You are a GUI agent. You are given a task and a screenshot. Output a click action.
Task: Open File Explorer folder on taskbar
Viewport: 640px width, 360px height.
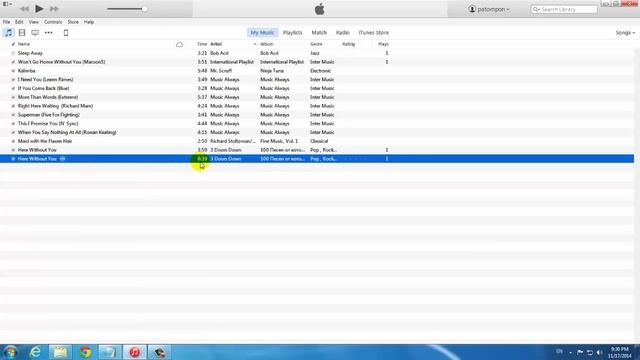tap(60, 352)
